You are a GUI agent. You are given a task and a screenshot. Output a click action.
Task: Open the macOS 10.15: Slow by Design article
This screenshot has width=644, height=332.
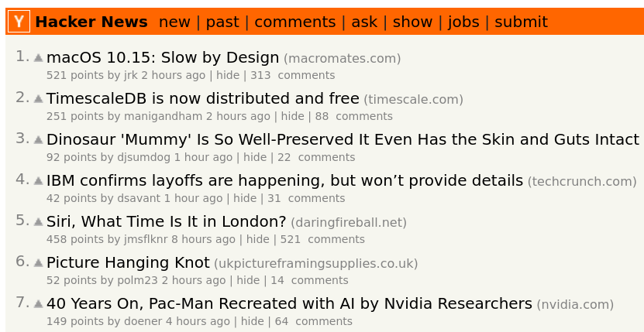(x=163, y=58)
